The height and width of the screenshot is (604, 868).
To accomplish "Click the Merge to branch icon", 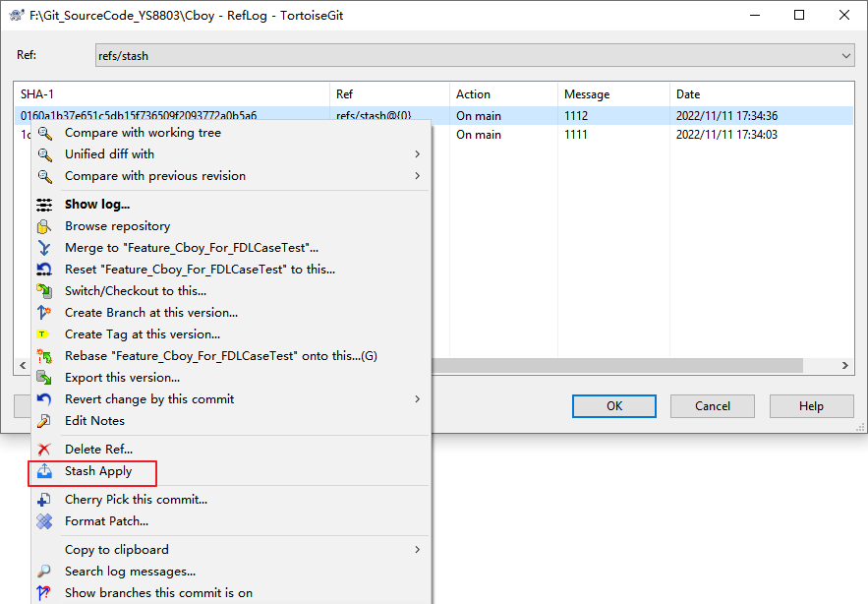I will 44,248.
